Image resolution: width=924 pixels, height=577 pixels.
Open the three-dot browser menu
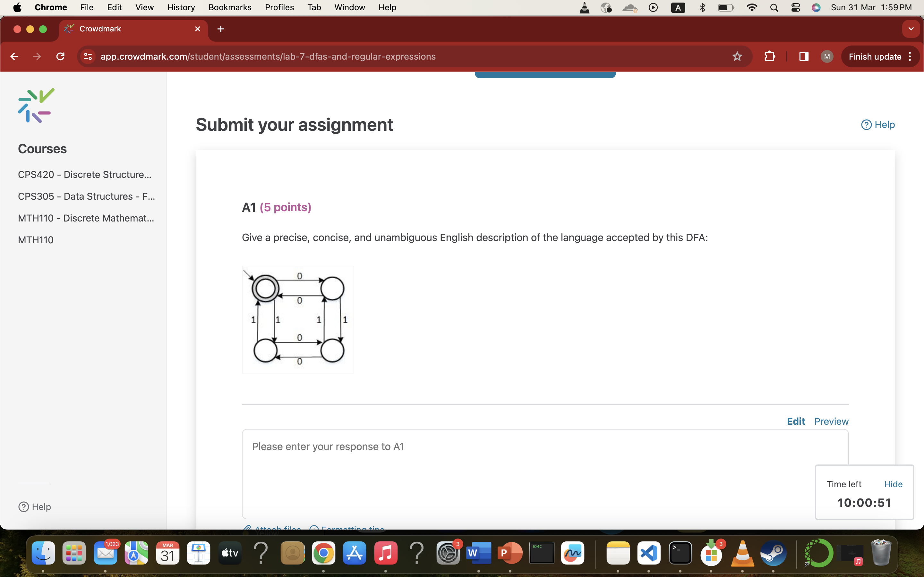pyautogui.click(x=910, y=56)
